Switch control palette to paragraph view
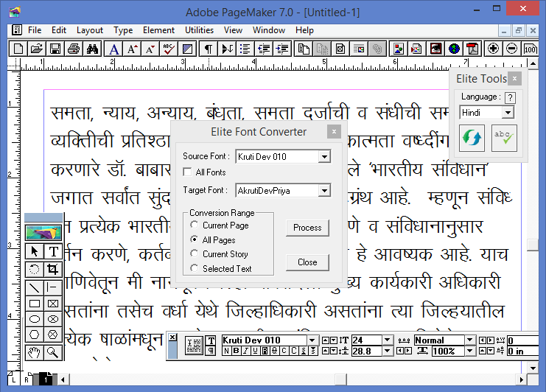Viewport: 546px width, 392px height. (211, 351)
